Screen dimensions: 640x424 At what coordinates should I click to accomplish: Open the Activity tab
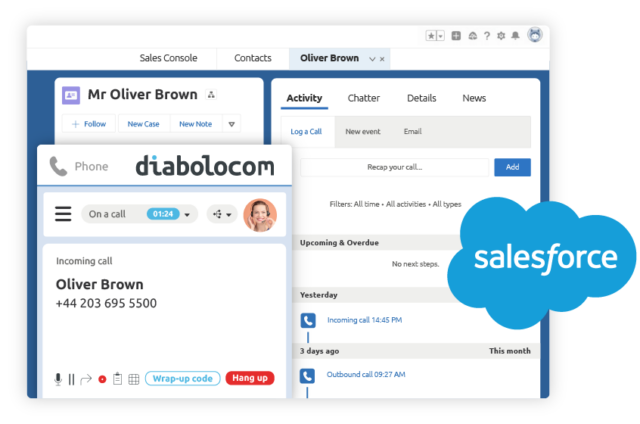tap(304, 98)
